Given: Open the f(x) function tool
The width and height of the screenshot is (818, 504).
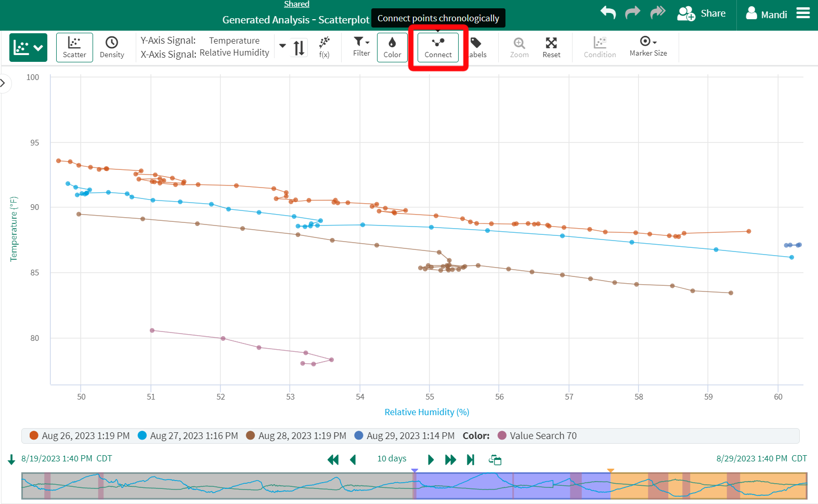Looking at the screenshot, I should click(324, 47).
